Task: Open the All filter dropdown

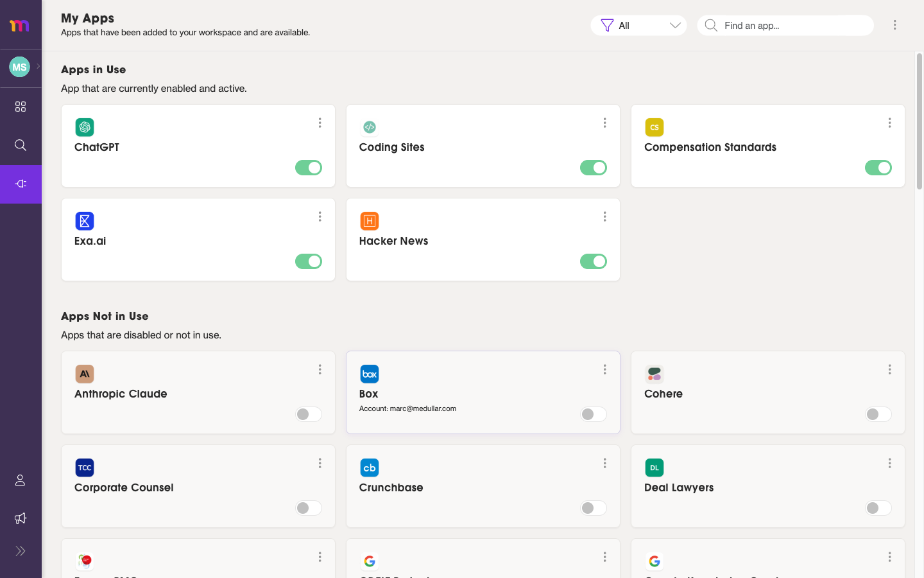Action: click(638, 26)
